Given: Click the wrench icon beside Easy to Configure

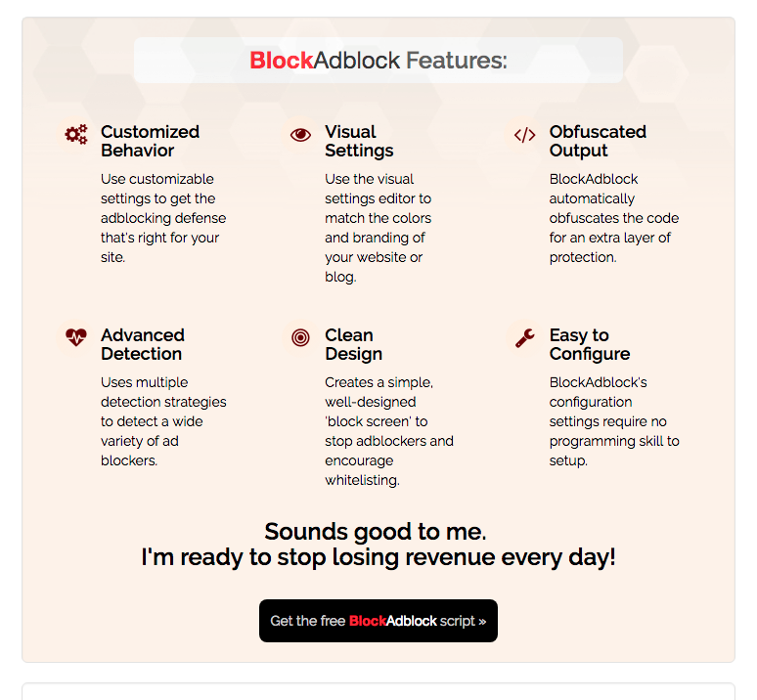Looking at the screenshot, I should tap(525, 337).
